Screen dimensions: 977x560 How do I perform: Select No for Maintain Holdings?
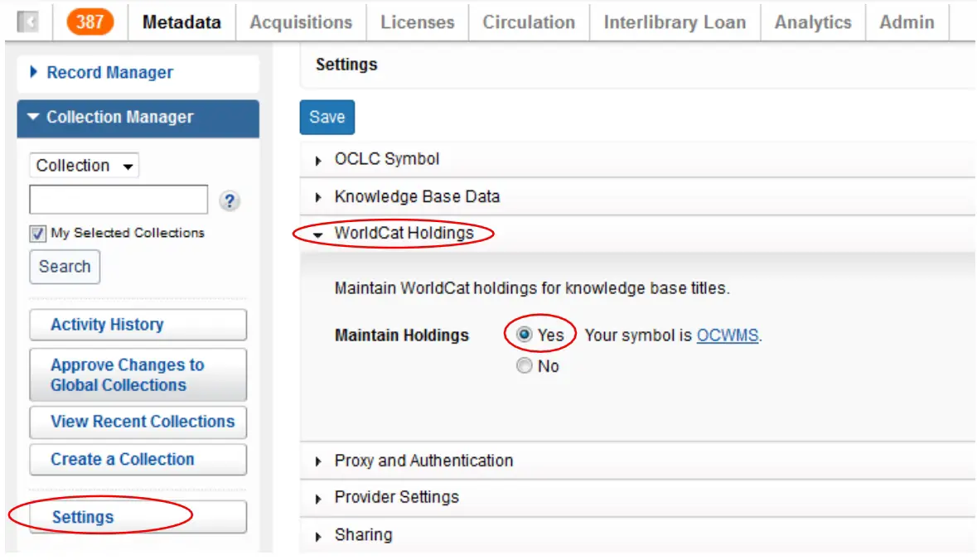pos(525,366)
